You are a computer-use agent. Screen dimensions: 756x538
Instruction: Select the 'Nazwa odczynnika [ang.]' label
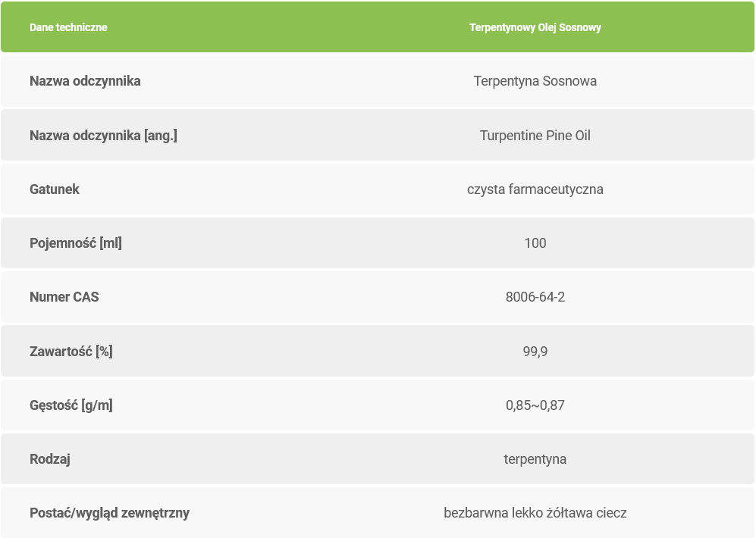pyautogui.click(x=103, y=136)
